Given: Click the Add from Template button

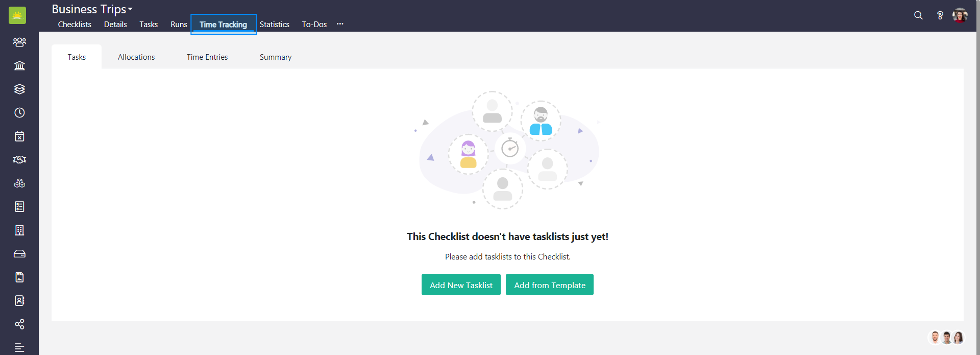Looking at the screenshot, I should [x=550, y=285].
